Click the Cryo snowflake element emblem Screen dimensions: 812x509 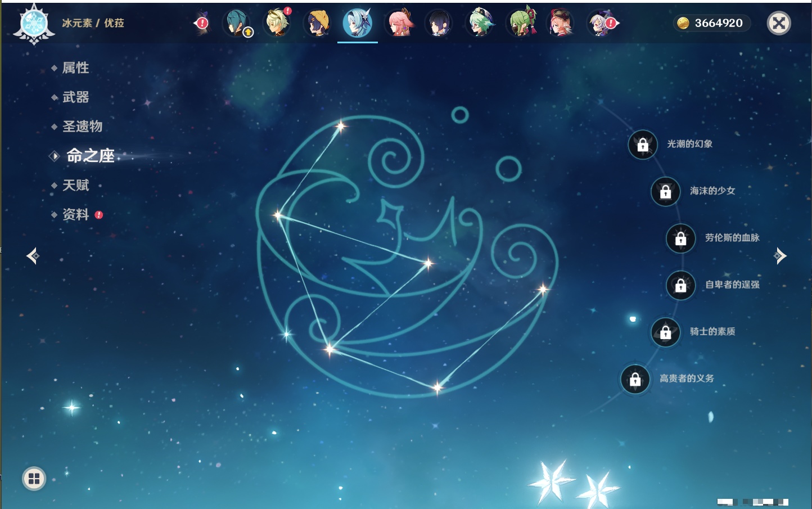[x=34, y=24]
